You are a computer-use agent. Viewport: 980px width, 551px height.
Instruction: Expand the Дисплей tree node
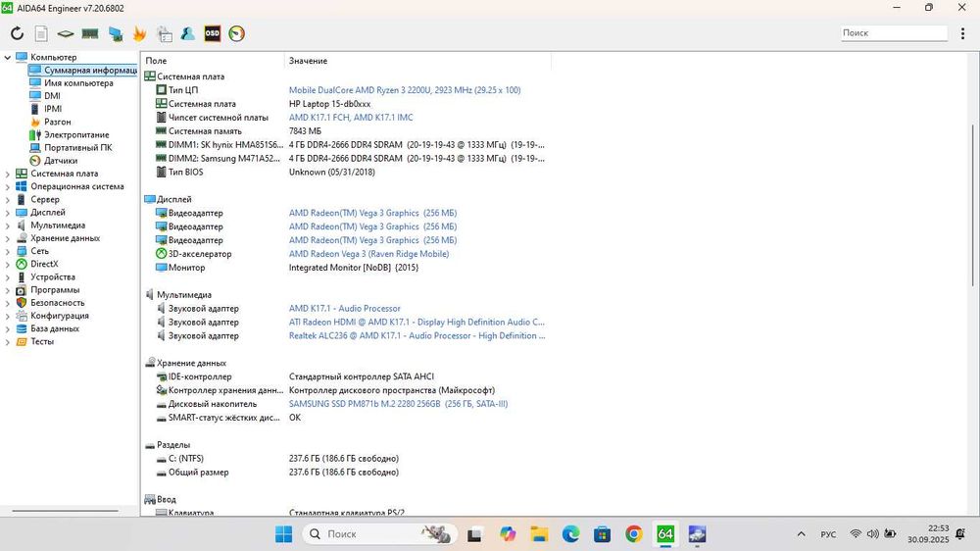coord(8,213)
